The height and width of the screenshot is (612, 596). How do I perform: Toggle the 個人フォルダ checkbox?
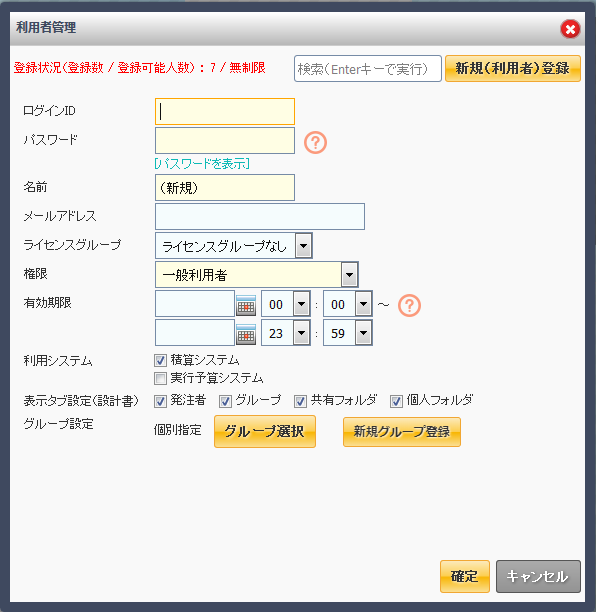point(396,401)
